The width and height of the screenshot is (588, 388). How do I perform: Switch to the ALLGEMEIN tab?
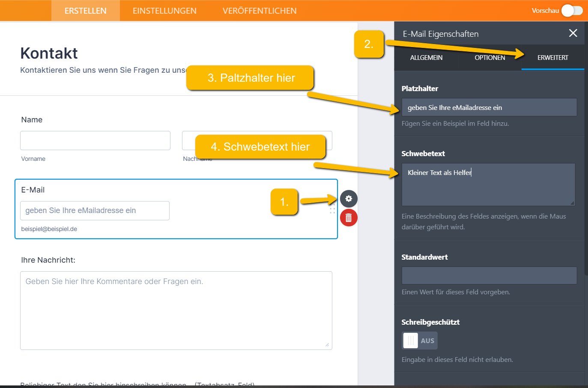426,58
